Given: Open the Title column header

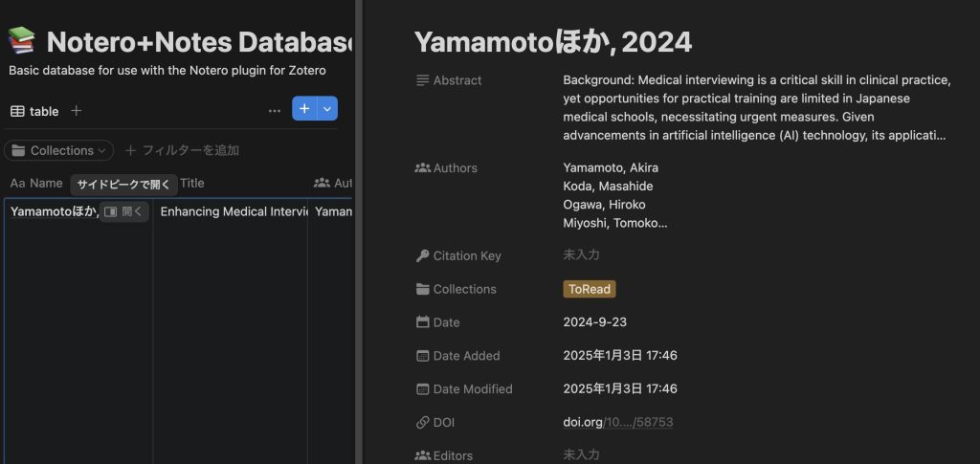Looking at the screenshot, I should 192,183.
